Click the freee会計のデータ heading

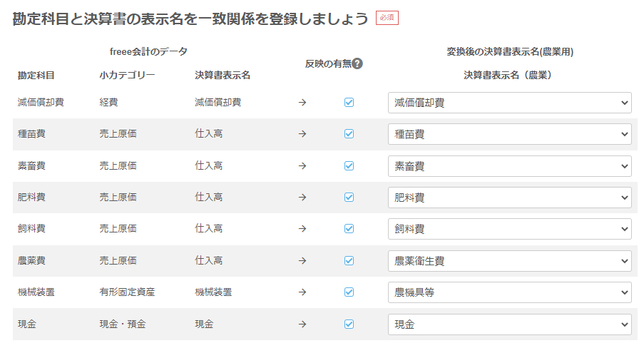pyautogui.click(x=148, y=51)
